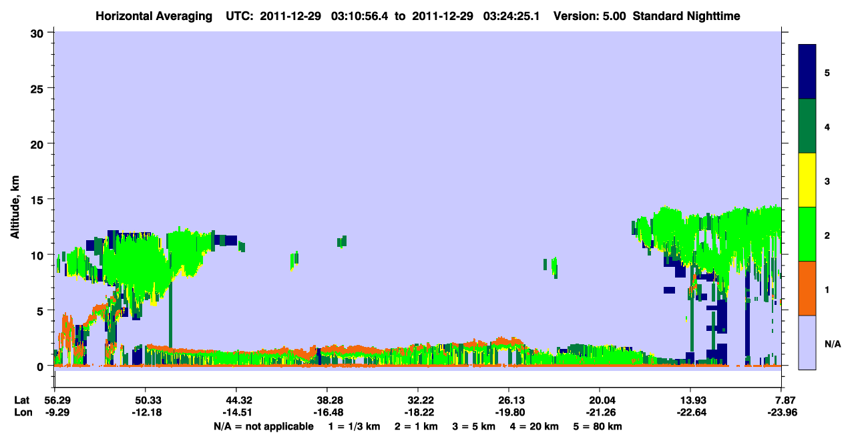Click the longitude value -18.22
This screenshot has width=868, height=445.
[x=418, y=412]
